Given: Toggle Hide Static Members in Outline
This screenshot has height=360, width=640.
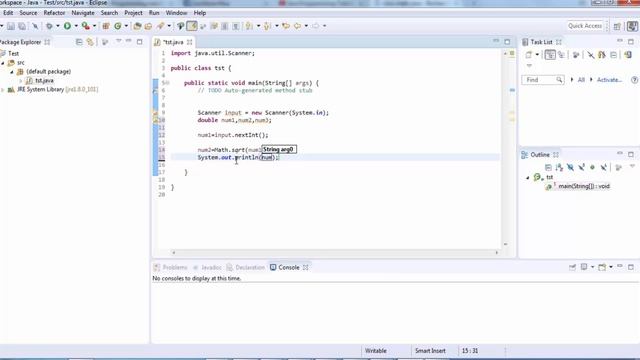Looking at the screenshot, I should tap(581, 167).
